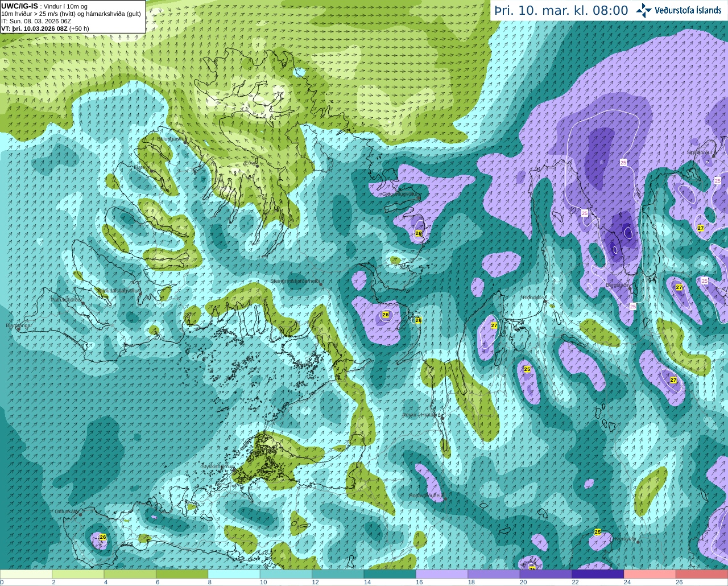Click the Veðurstofa Íslands name text
Screen dimensions: 728x586
click(688, 10)
